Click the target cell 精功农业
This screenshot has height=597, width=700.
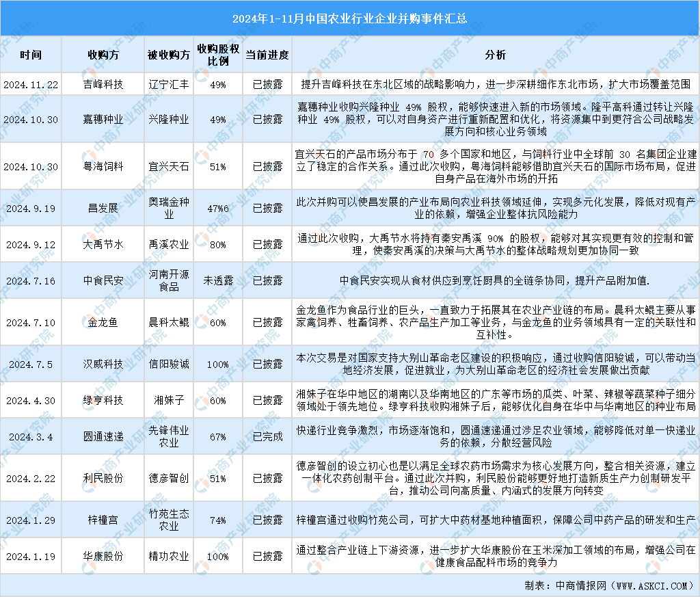169,557
